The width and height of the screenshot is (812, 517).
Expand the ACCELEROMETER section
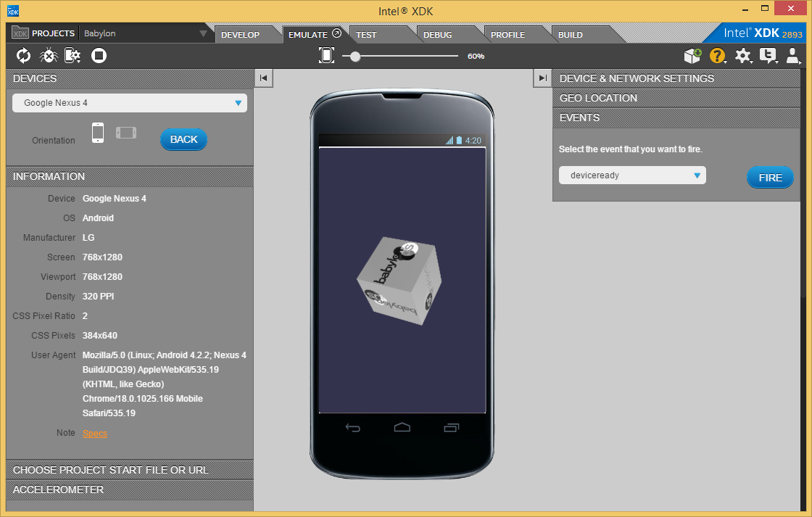(130, 489)
